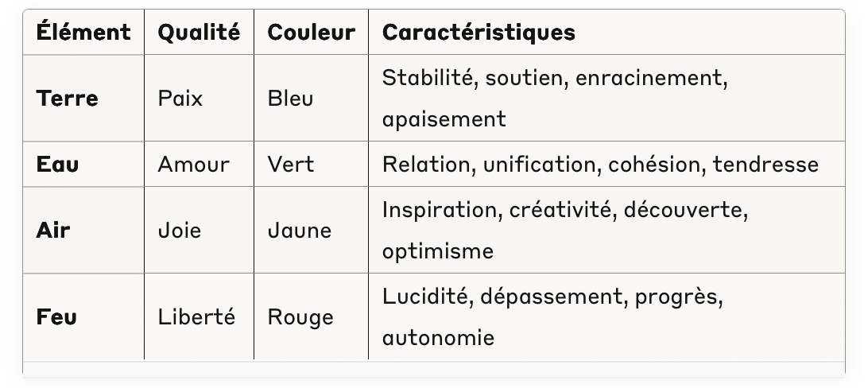This screenshot has width=868, height=388.
Task: Select the Eau row label
Action: click(57, 165)
